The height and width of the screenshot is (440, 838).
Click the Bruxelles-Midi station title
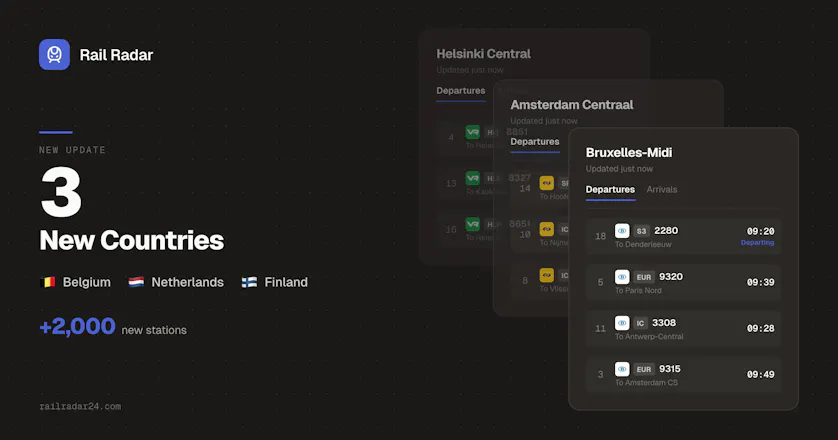click(628, 152)
